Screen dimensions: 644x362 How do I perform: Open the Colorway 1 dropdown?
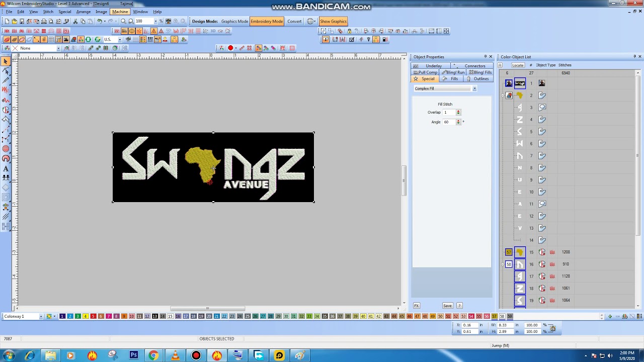pyautogui.click(x=41, y=316)
